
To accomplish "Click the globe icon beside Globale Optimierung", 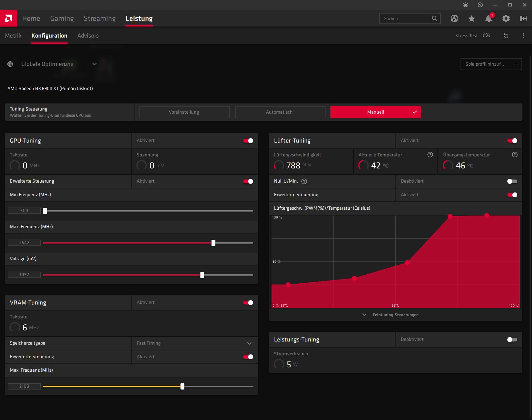I will point(10,64).
